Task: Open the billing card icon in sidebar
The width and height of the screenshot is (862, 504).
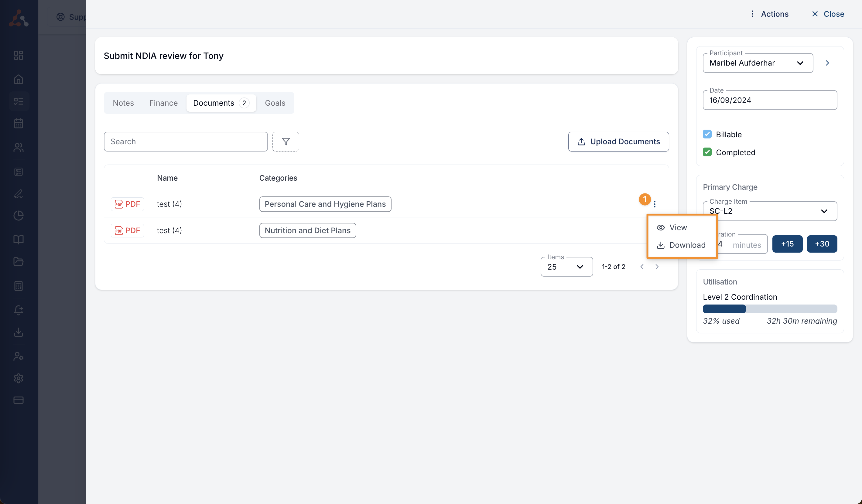Action: (19, 400)
